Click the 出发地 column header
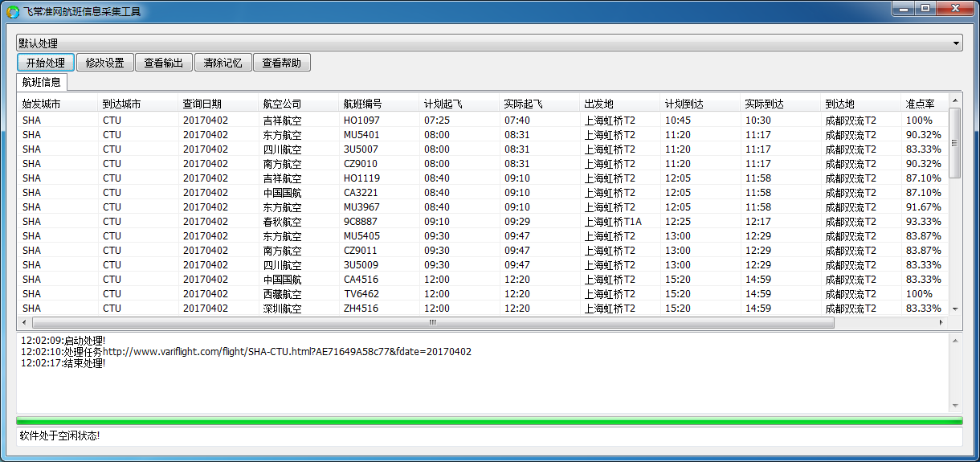 pos(620,104)
